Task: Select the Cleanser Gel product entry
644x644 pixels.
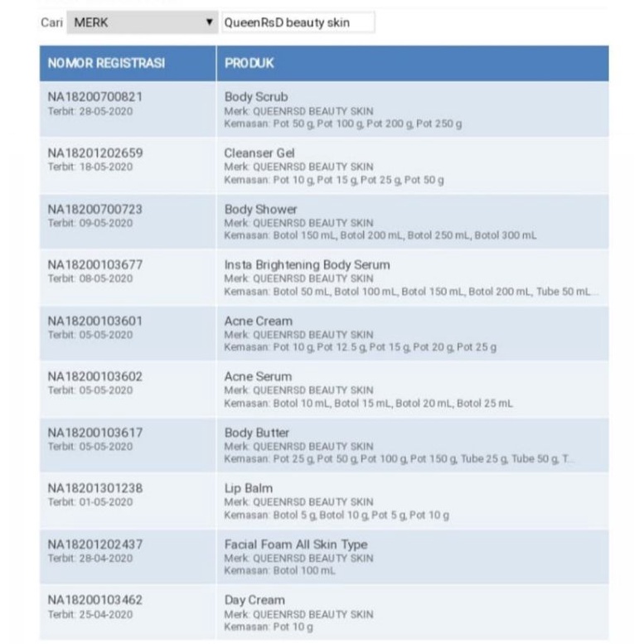Action: (x=259, y=153)
